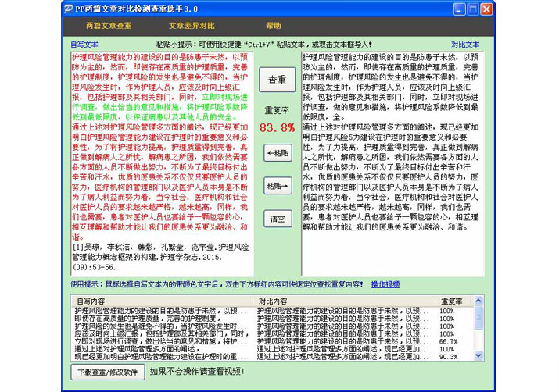The image size is (559, 392).
Task: Open the 两篇文章查重 tab
Action: point(109,26)
